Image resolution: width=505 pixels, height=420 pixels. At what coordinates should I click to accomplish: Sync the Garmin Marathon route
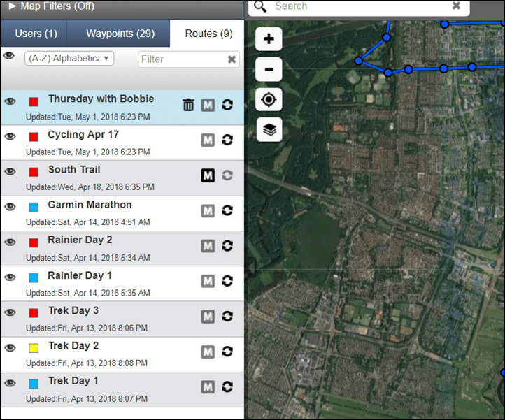coord(227,210)
